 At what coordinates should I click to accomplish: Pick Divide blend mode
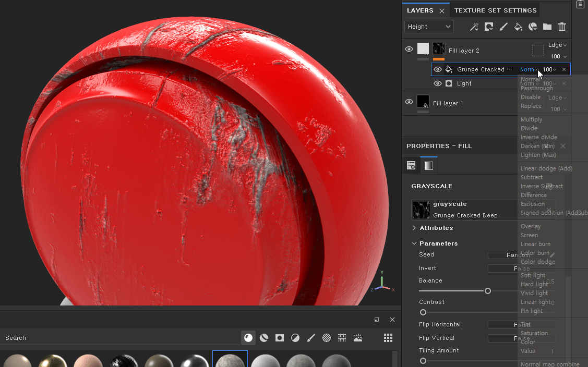coord(529,128)
